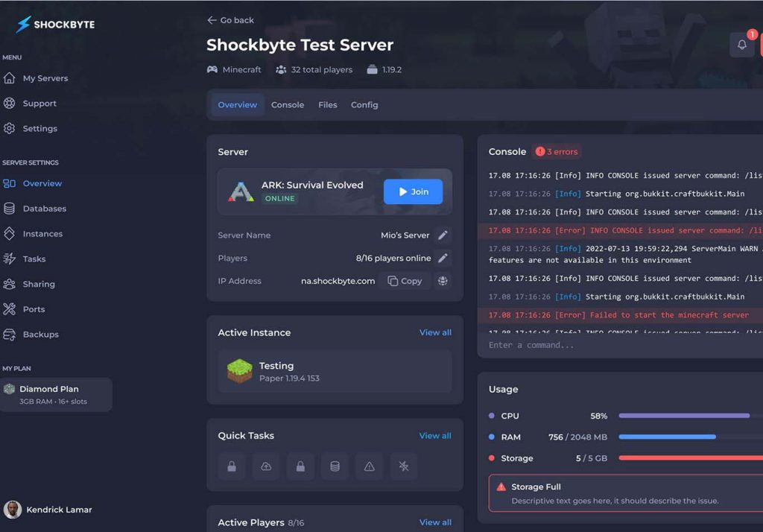Switch to the Config tab
Viewport: 763px width, 532px height.
364,104
